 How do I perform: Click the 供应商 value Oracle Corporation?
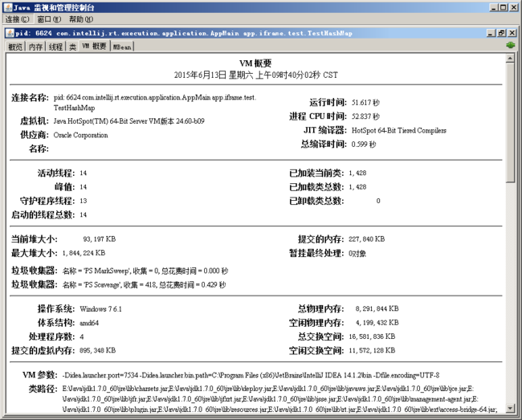coord(80,135)
